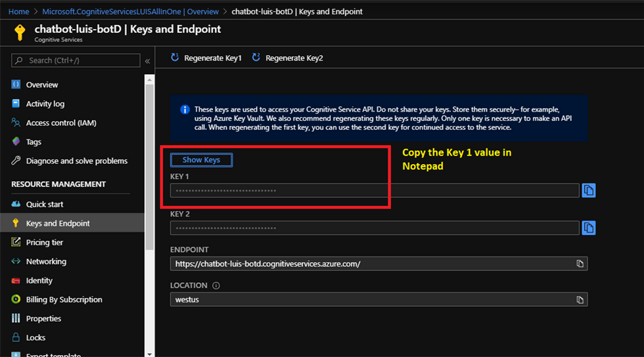Click the KEY 1 masked field
This screenshot has height=357, width=644.
point(375,190)
